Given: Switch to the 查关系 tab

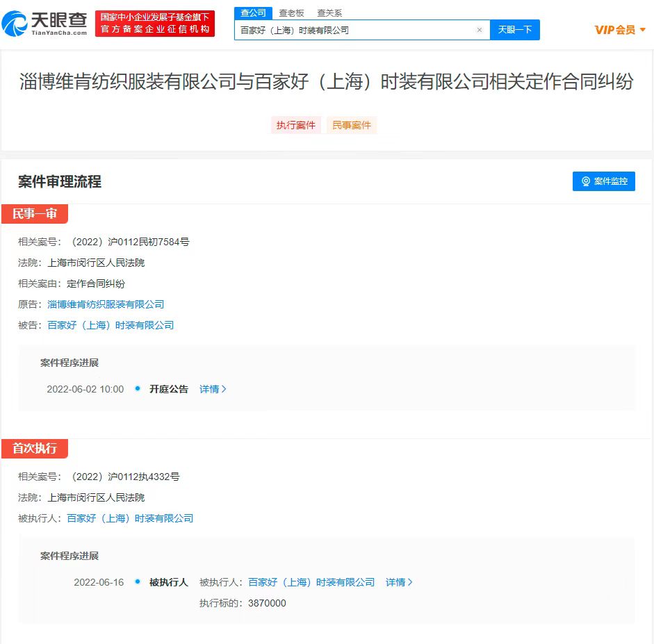Looking at the screenshot, I should click(329, 13).
